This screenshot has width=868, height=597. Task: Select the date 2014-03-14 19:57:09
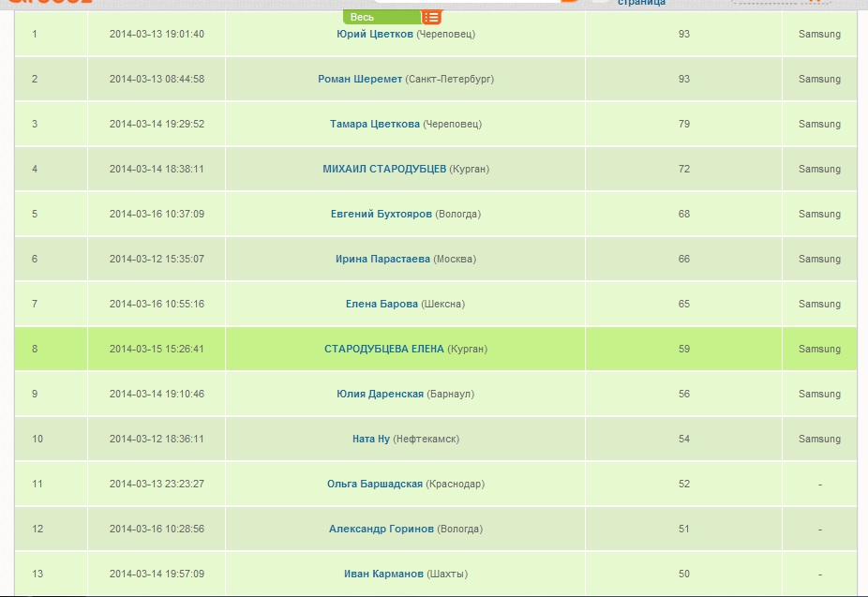pos(157,574)
